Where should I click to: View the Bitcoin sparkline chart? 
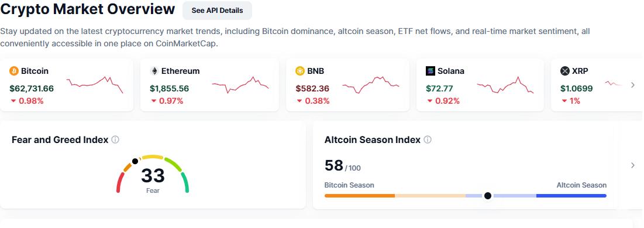pyautogui.click(x=94, y=85)
